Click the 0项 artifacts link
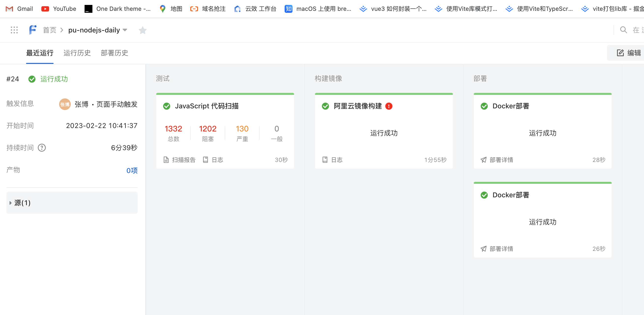644x315 pixels. pyautogui.click(x=132, y=171)
